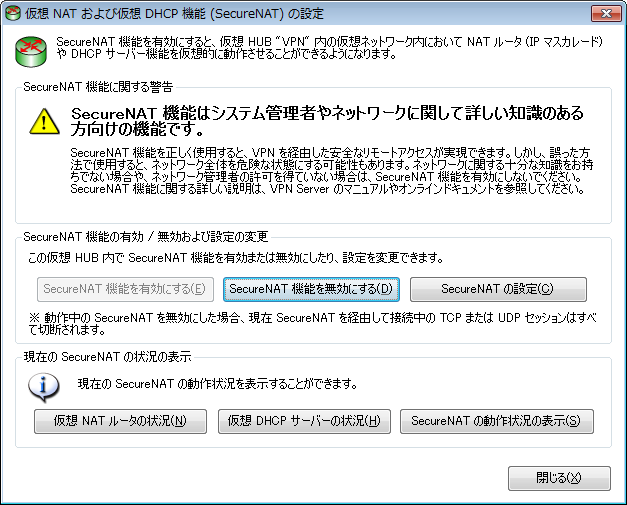Click the blue info speech bubble icon
Viewport: 627px width, 505px height.
44,388
